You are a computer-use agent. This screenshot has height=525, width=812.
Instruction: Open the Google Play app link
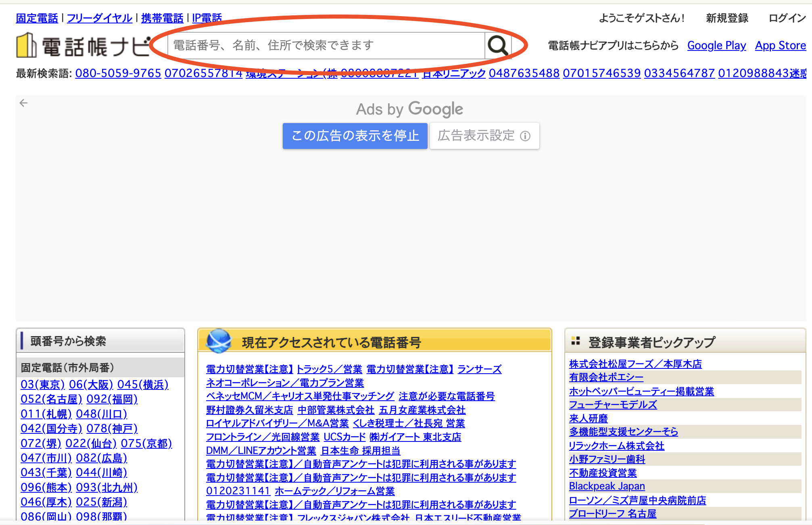pos(716,46)
